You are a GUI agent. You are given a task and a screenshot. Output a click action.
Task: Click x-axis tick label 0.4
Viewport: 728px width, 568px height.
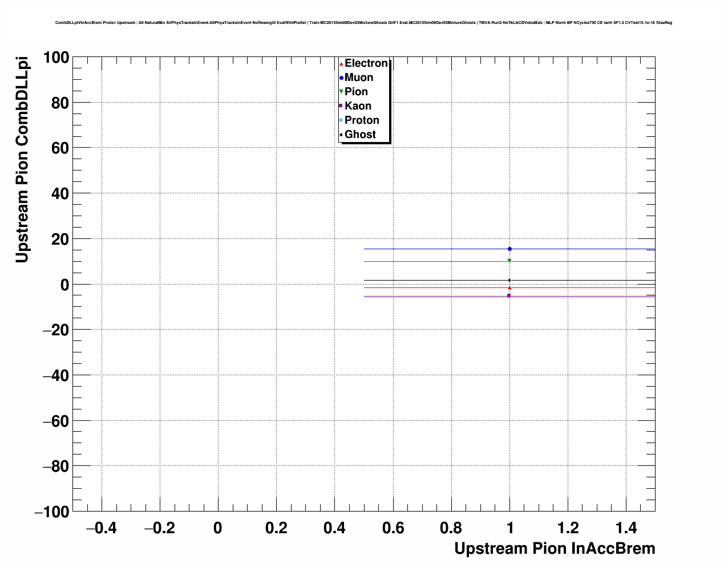(334, 528)
